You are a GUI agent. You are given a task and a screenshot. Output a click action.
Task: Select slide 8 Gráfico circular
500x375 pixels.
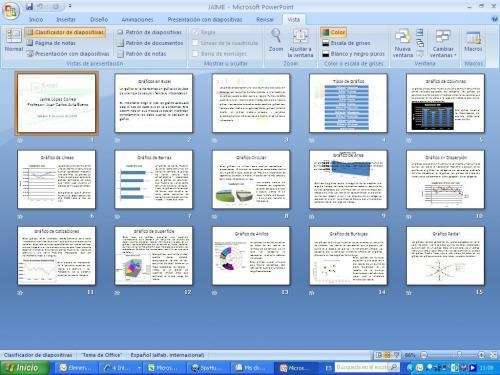point(251,179)
